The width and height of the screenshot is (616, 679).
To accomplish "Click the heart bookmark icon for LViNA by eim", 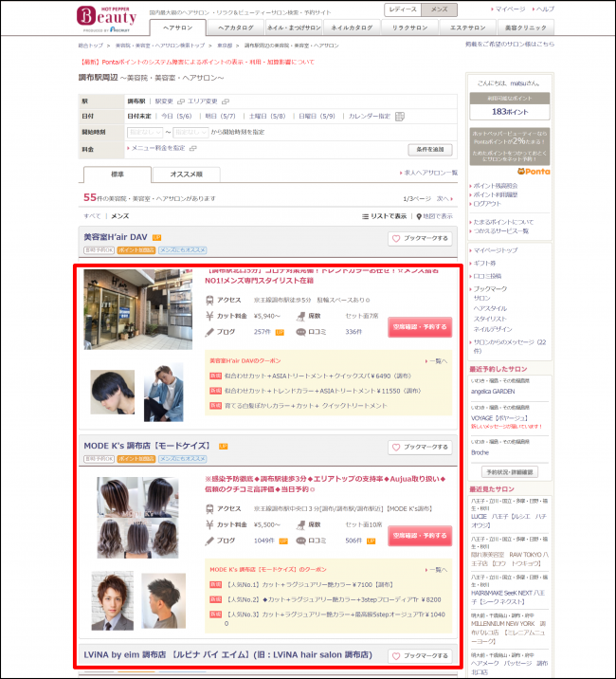I will click(396, 656).
